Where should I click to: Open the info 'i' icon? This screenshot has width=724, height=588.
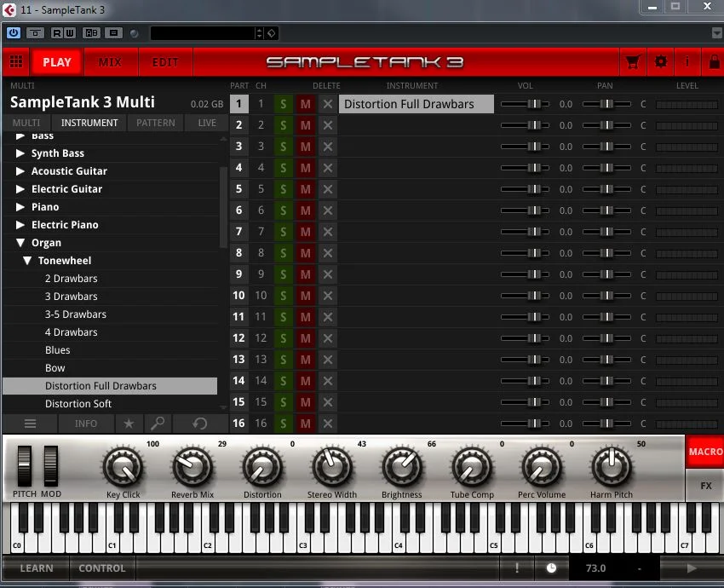687,61
